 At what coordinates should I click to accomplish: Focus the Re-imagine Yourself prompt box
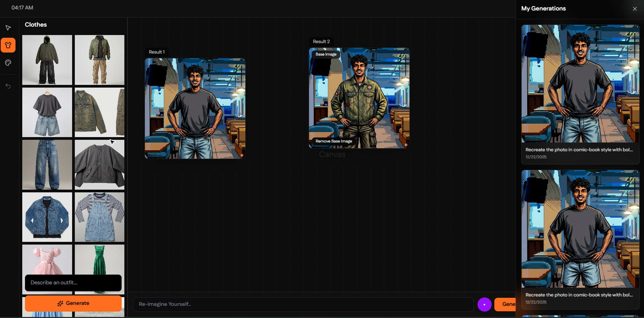303,304
